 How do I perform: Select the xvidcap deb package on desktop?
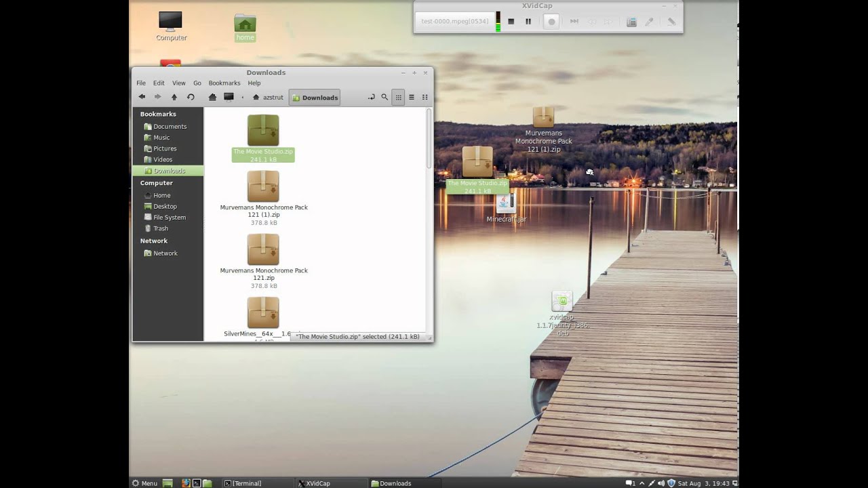point(562,313)
